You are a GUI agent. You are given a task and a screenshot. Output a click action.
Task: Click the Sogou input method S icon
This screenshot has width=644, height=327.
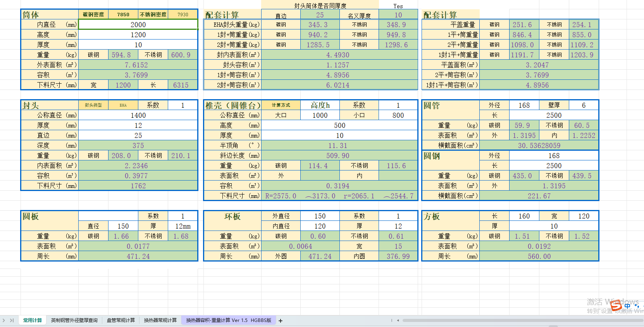(616, 306)
